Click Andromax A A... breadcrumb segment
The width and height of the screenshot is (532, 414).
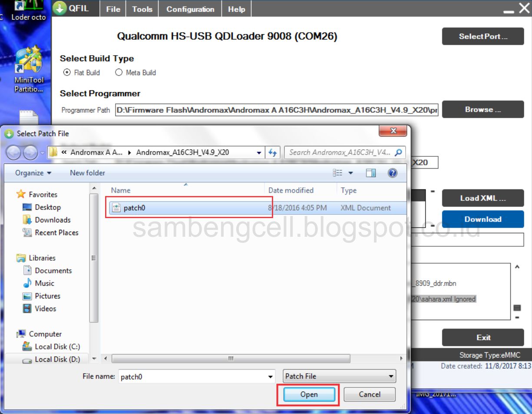pos(96,152)
